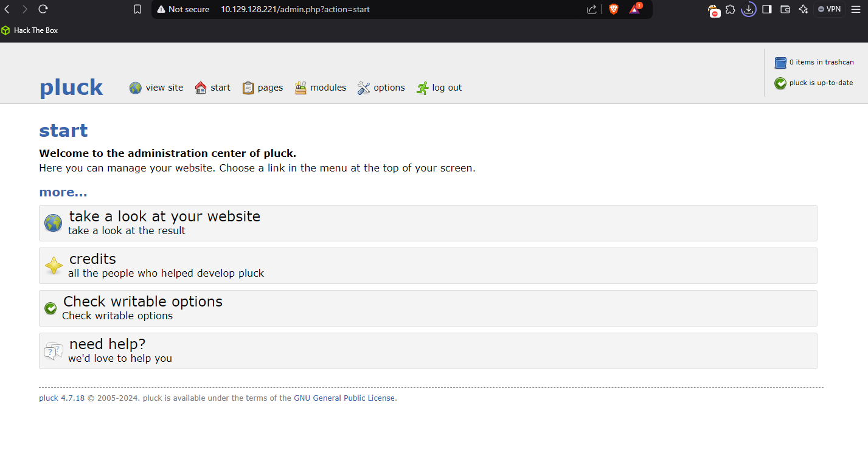Click the house icon for start
The width and height of the screenshot is (868, 450).
pos(201,88)
